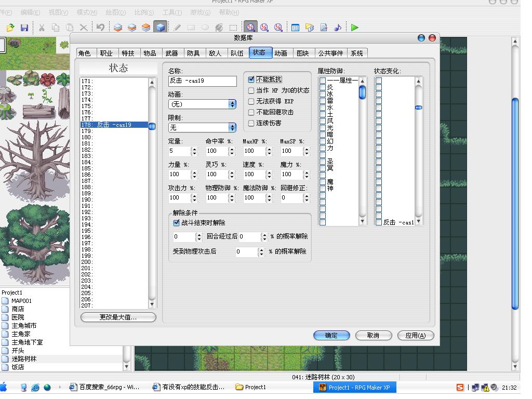
Task: Enable 连续伤害 checkbox
Action: pyautogui.click(x=251, y=123)
